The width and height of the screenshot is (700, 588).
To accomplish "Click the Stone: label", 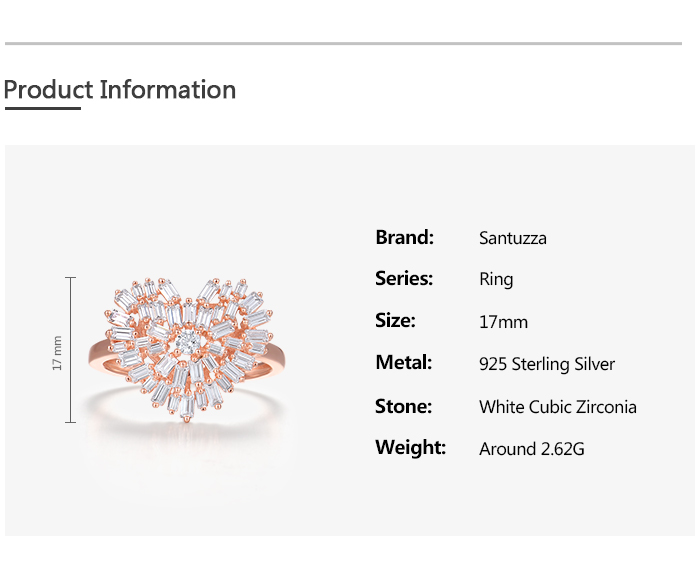I will [x=404, y=406].
